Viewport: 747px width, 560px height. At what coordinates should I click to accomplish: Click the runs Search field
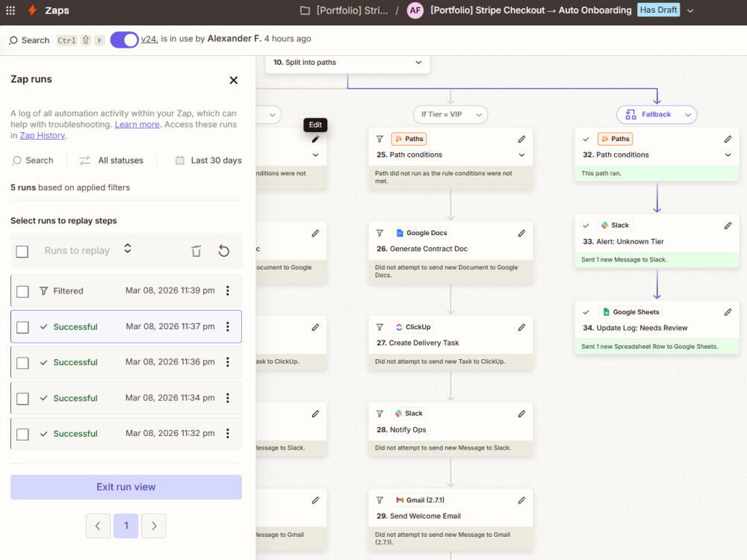point(33,161)
